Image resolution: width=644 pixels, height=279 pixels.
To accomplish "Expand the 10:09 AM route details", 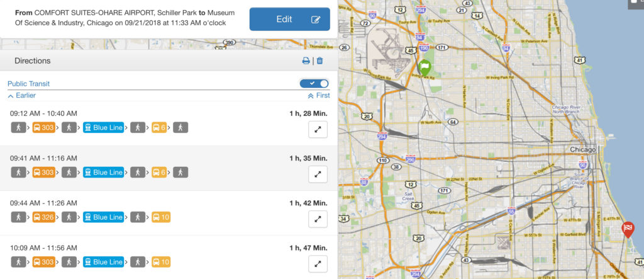I will (x=318, y=264).
